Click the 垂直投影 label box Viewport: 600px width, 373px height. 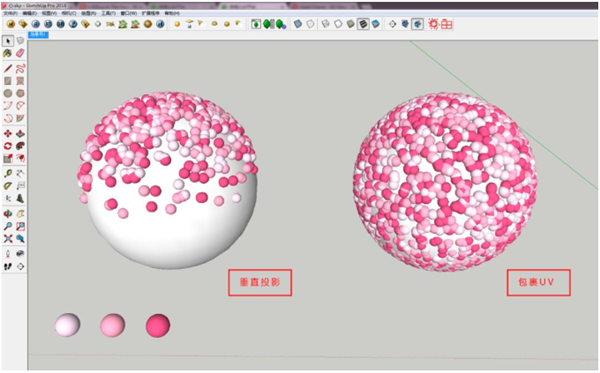(260, 283)
